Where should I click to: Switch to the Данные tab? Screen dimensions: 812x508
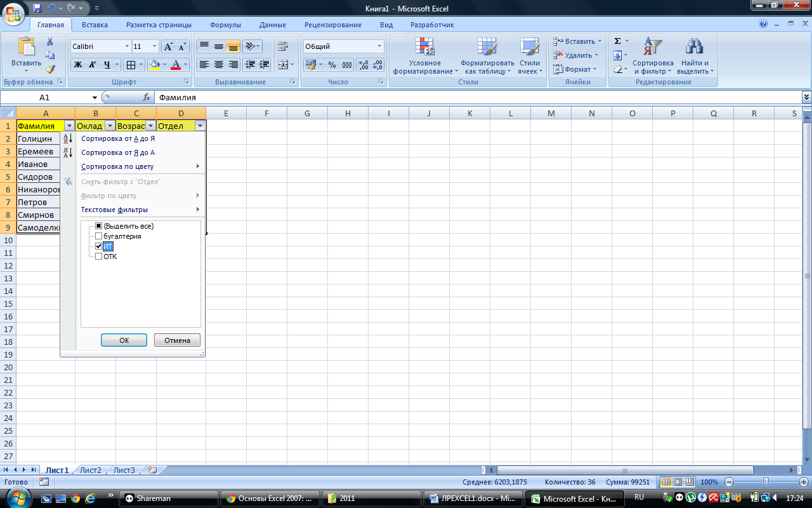[x=272, y=25]
